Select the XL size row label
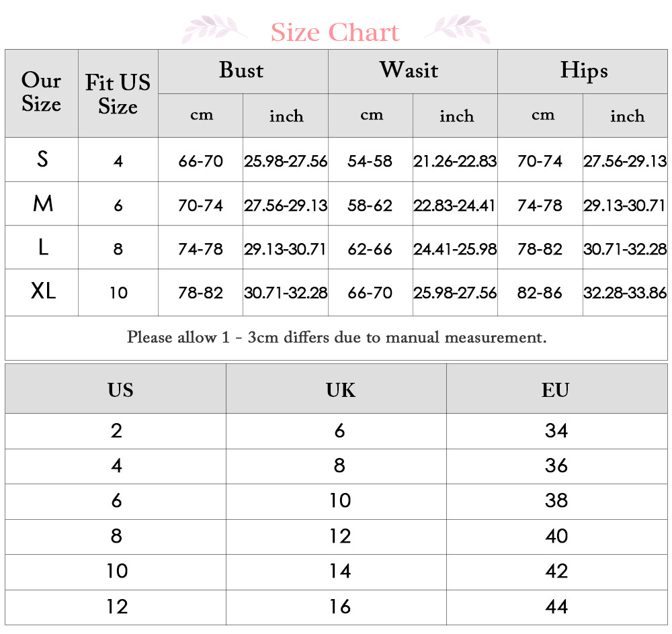672x634 pixels. coord(42,292)
